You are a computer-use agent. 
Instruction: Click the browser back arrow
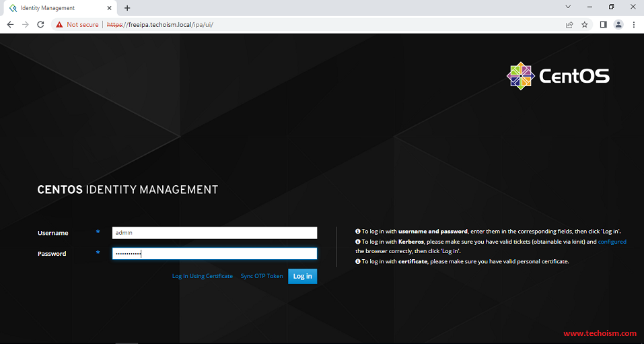point(10,25)
